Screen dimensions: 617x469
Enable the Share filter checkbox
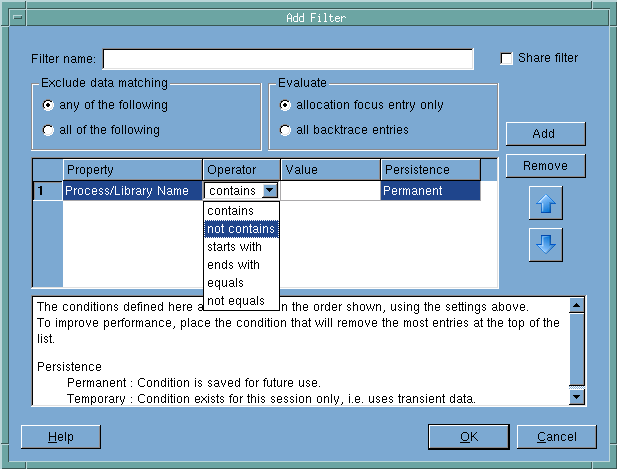click(506, 58)
